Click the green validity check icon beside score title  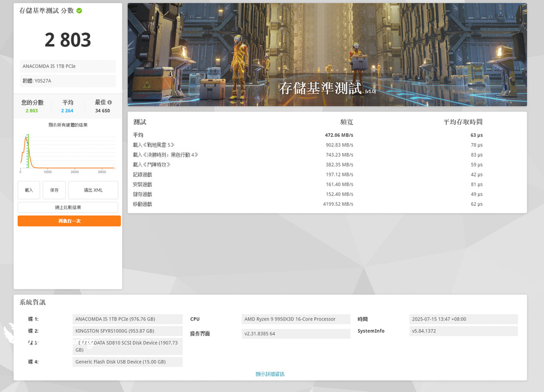(x=79, y=11)
